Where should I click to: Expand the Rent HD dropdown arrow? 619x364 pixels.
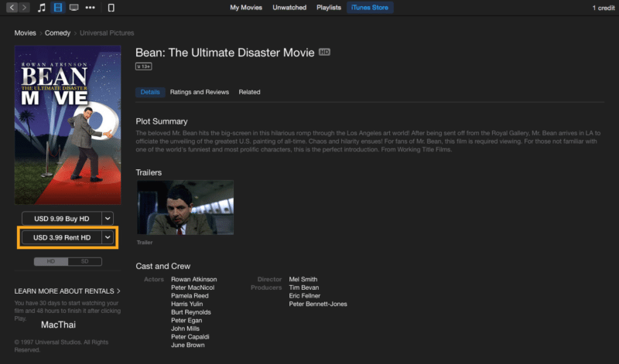pyautogui.click(x=108, y=237)
